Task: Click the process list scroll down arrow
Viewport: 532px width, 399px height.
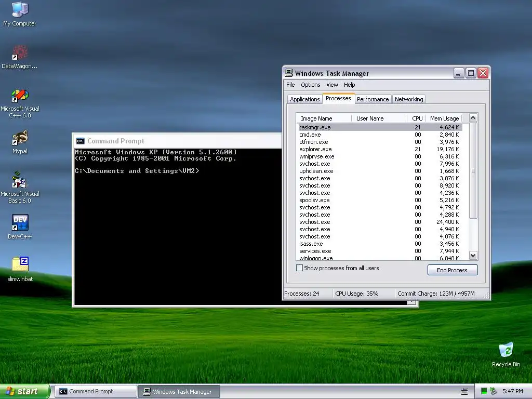Action: coord(473,256)
